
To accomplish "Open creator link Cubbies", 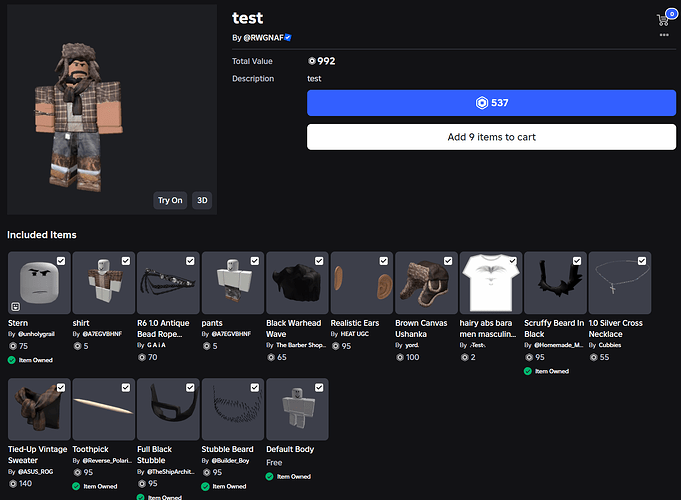I will coord(610,345).
